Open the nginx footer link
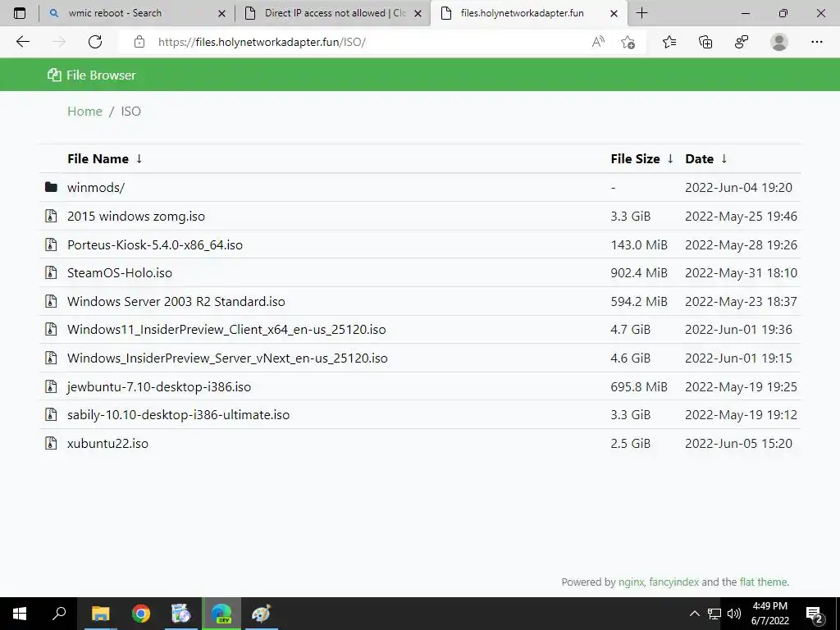Image resolution: width=840 pixels, height=630 pixels. pyautogui.click(x=631, y=582)
